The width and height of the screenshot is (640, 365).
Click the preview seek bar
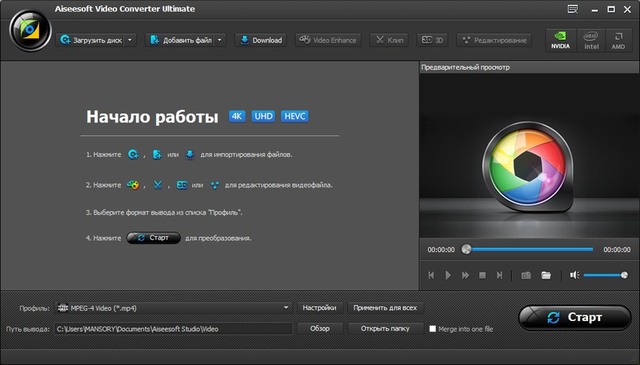point(529,249)
